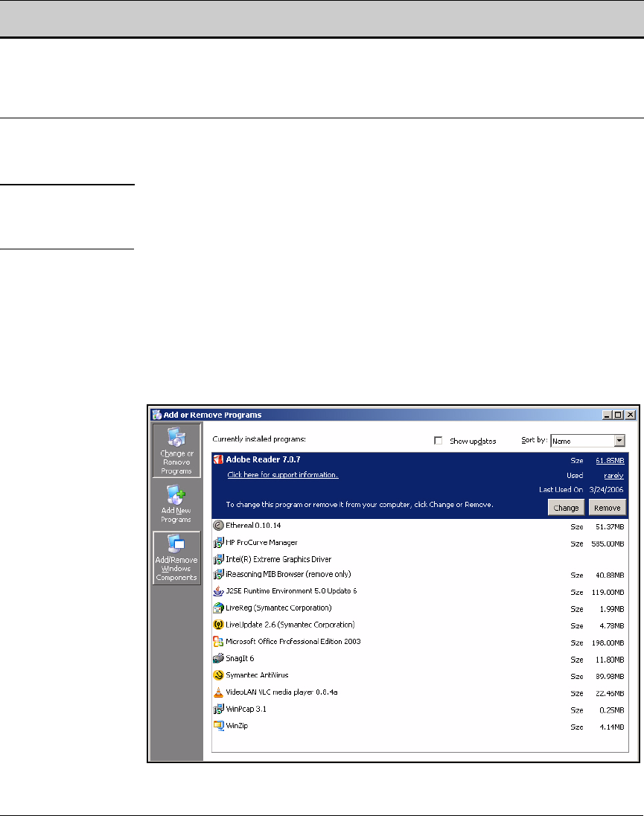Click the SnagIt 6 camera icon
This screenshot has height=816, width=644.
point(218,658)
